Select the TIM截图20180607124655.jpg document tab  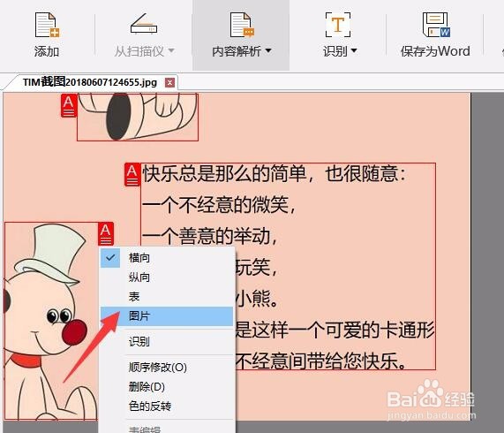coord(90,82)
